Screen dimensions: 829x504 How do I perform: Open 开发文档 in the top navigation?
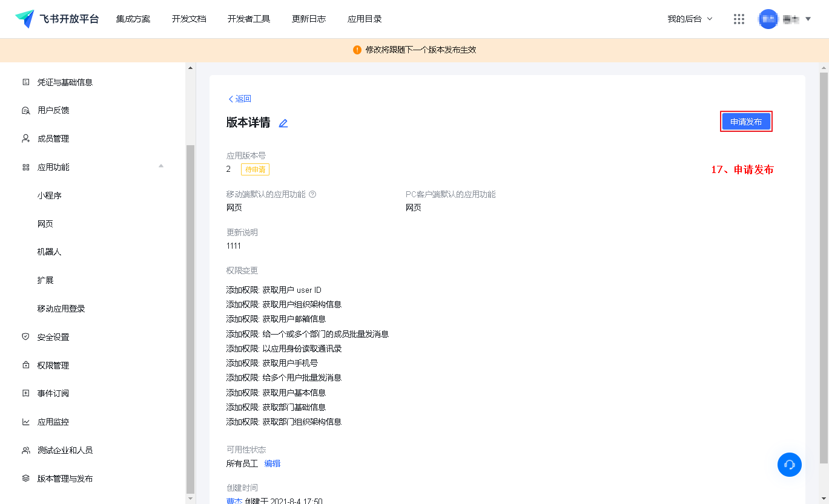(x=189, y=19)
